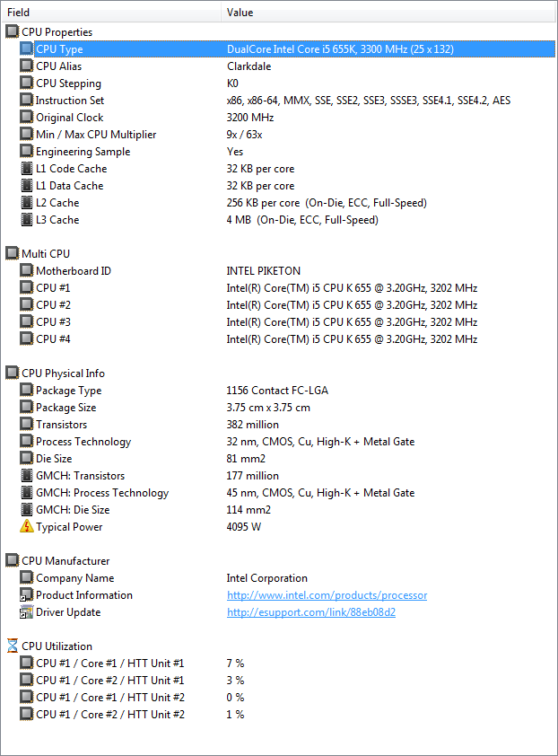
Task: Click the chip icon for GMCH: Die Size
Action: click(27, 510)
